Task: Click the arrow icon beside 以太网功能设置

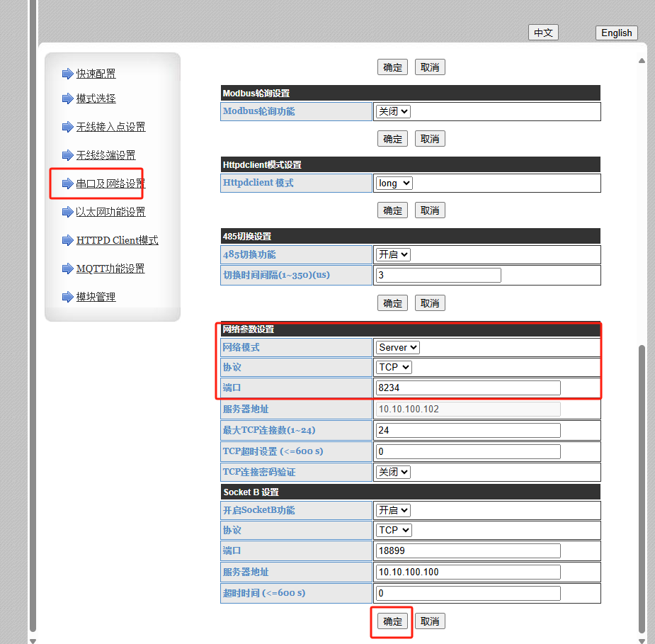Action: point(67,212)
